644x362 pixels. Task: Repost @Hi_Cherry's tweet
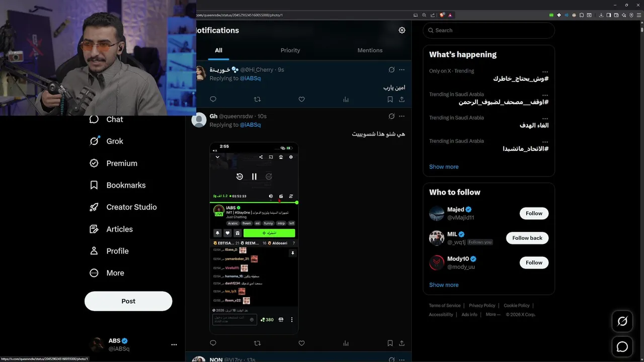(257, 100)
